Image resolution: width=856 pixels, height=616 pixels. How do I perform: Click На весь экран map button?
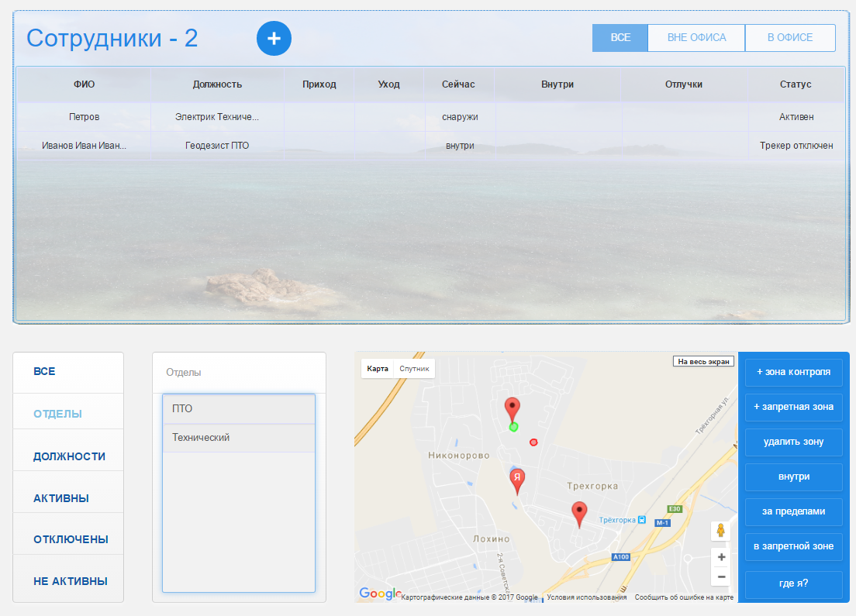703,362
